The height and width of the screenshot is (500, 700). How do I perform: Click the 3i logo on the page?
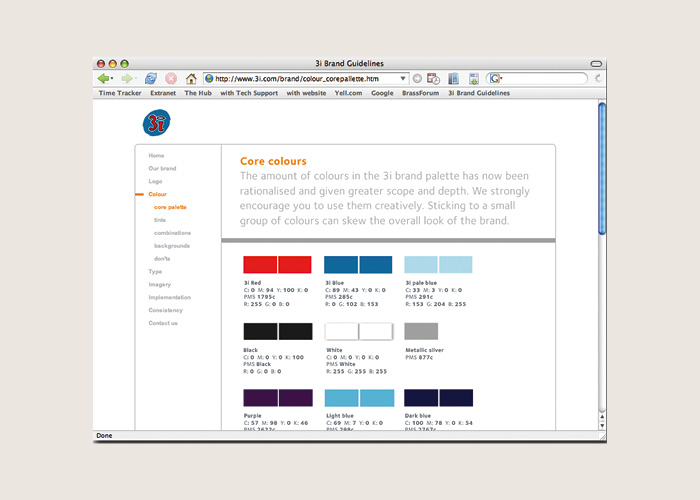click(156, 123)
